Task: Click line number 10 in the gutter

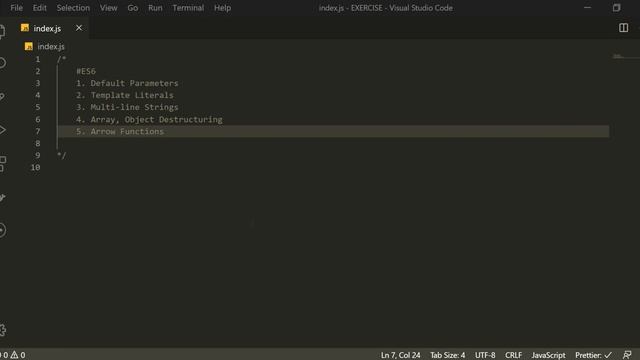Action: (36, 167)
